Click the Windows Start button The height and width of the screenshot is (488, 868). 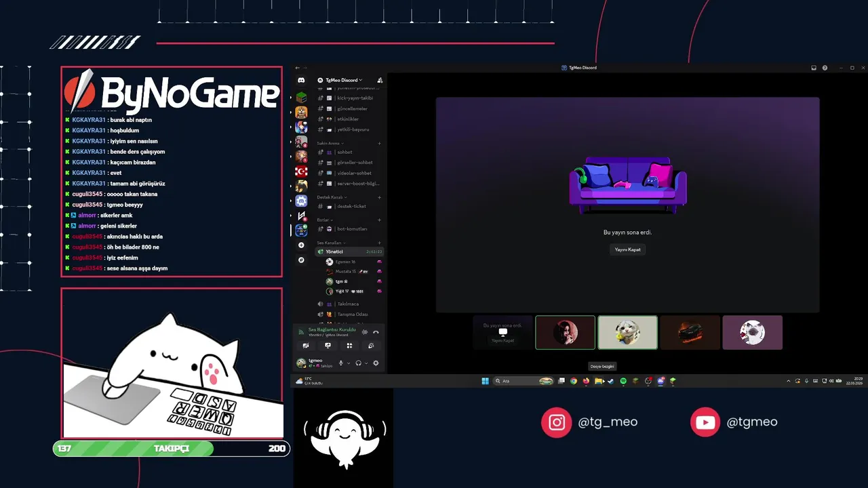click(x=485, y=381)
